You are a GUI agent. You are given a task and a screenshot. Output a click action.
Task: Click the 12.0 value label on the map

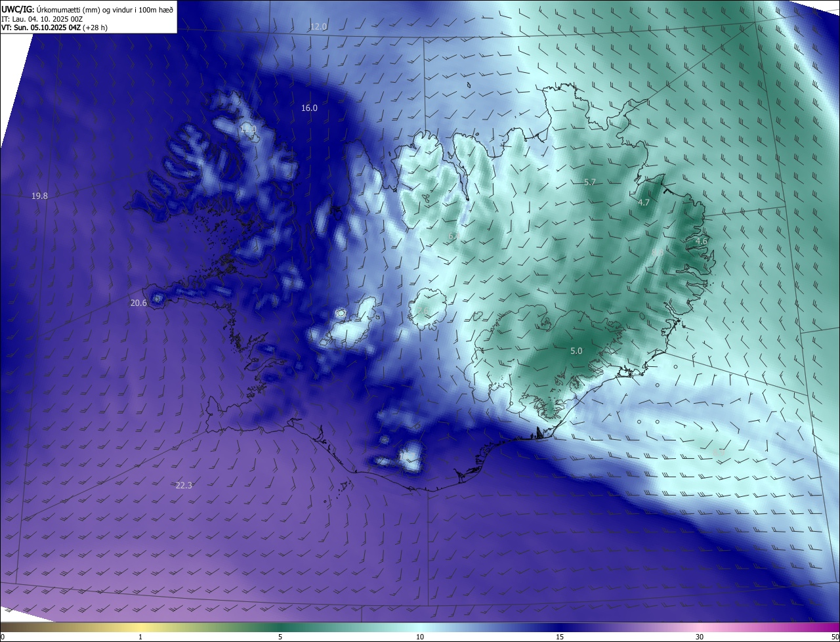tap(318, 26)
